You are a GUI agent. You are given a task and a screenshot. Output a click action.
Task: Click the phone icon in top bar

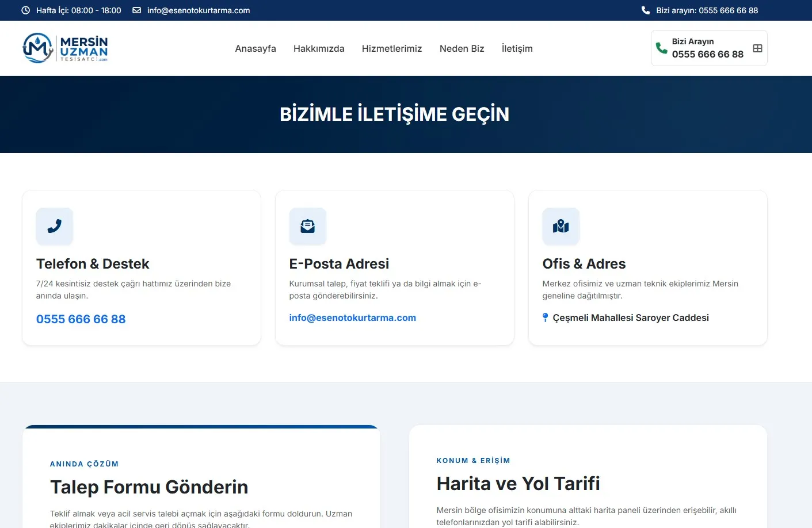[646, 10]
